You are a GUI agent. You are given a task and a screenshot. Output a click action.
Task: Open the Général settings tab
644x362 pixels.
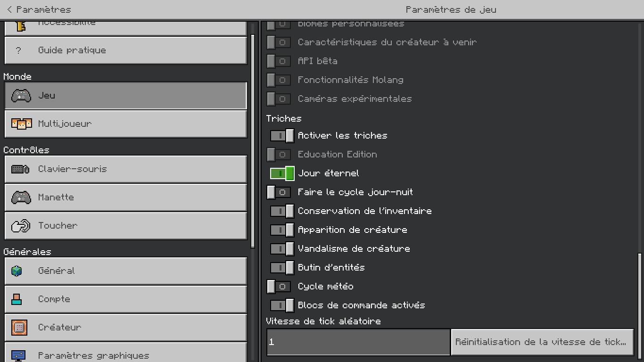click(125, 271)
